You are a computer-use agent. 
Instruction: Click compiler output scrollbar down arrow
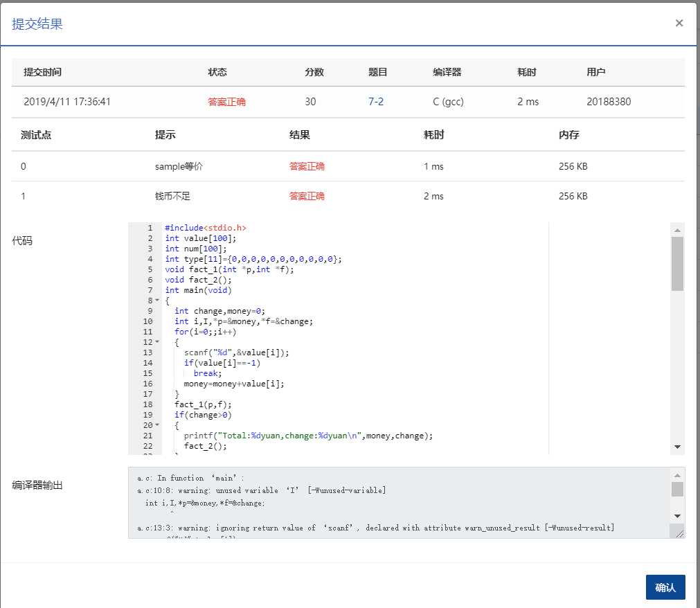click(677, 516)
